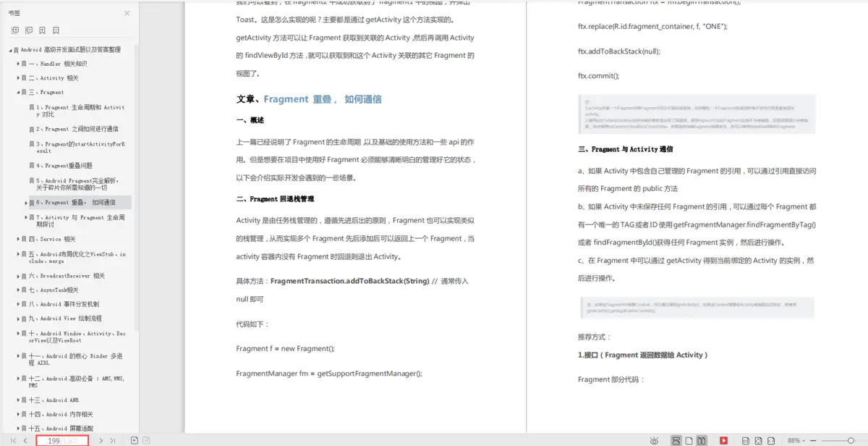Click the heading 三、Fragment 与 Activity 通信
Viewport: 868px width, 446px height.
pyautogui.click(x=626, y=149)
